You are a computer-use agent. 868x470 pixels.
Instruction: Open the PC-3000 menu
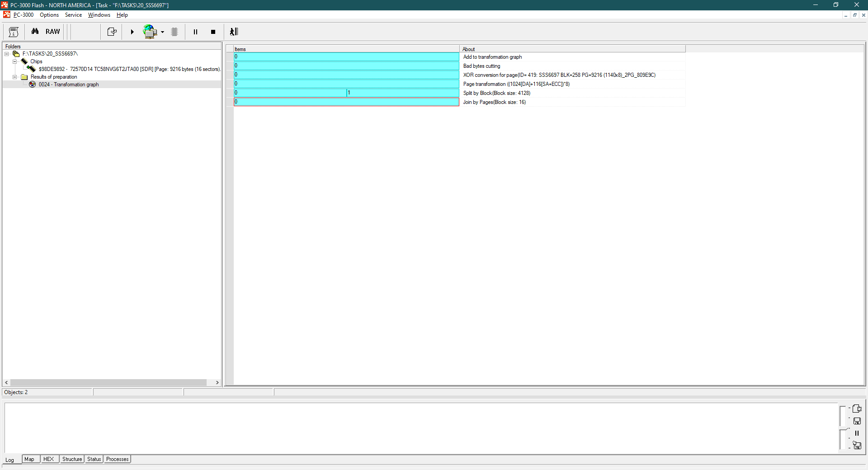pyautogui.click(x=24, y=15)
